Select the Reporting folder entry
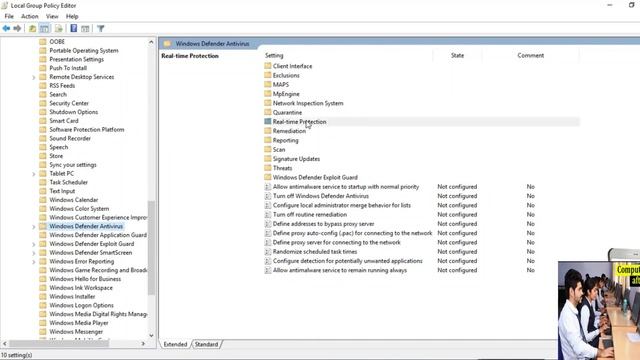This screenshot has width=640, height=360. pyautogui.click(x=285, y=140)
